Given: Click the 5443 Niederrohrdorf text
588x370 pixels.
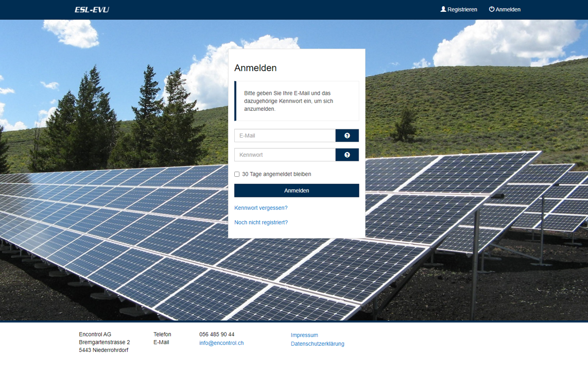Looking at the screenshot, I should (103, 350).
